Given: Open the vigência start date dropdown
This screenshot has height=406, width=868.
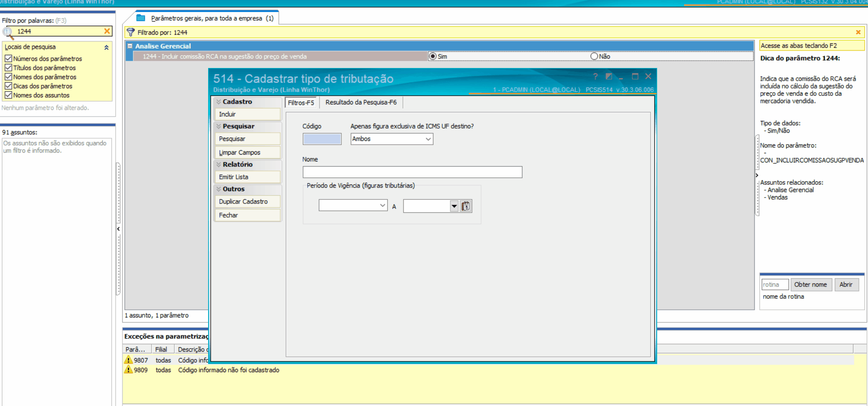Looking at the screenshot, I should [382, 205].
